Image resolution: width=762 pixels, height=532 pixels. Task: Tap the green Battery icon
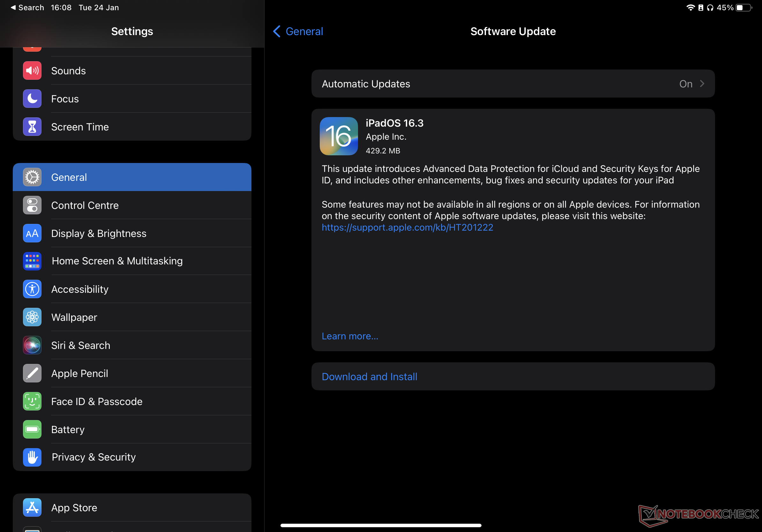coord(32,429)
